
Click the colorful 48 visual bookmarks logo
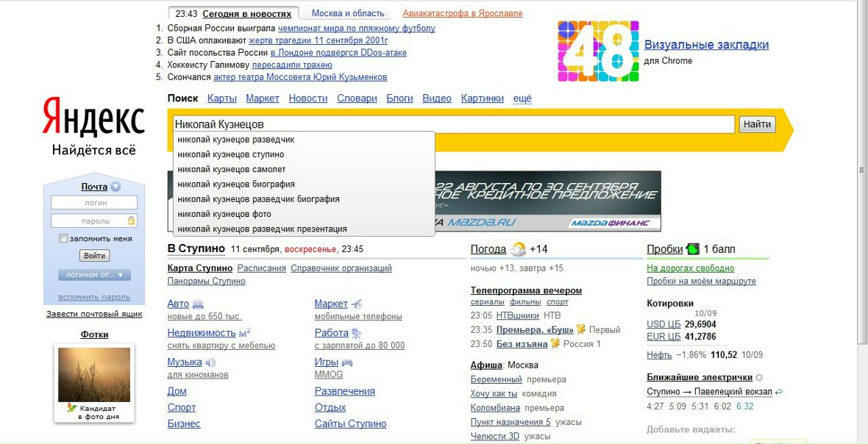(x=598, y=51)
